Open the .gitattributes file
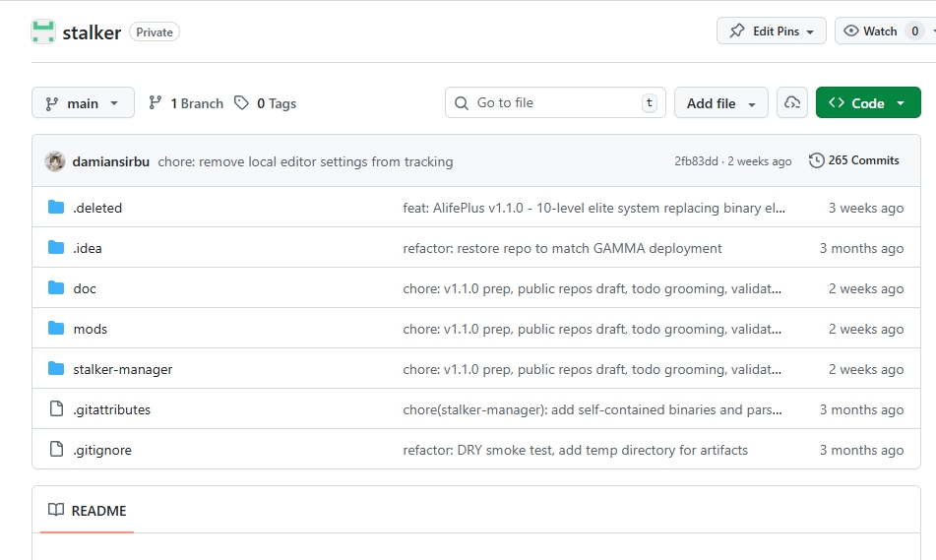 [x=111, y=409]
